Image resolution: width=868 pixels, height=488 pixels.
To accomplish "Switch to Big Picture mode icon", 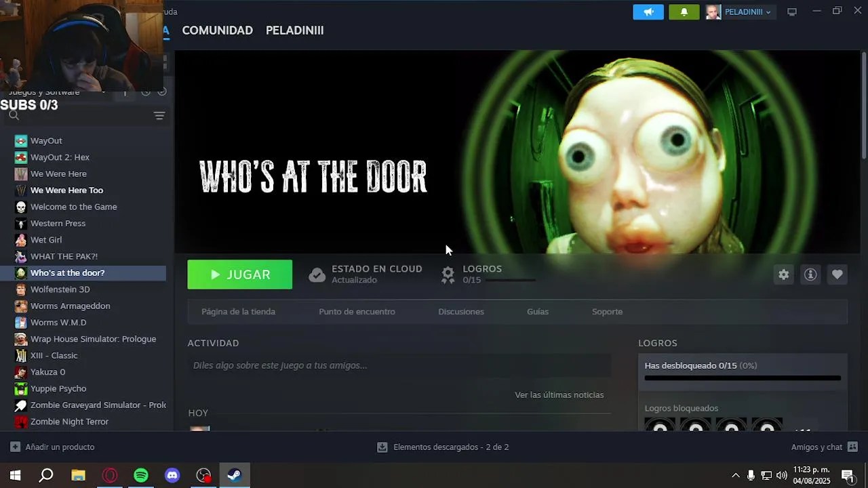I will (x=791, y=12).
